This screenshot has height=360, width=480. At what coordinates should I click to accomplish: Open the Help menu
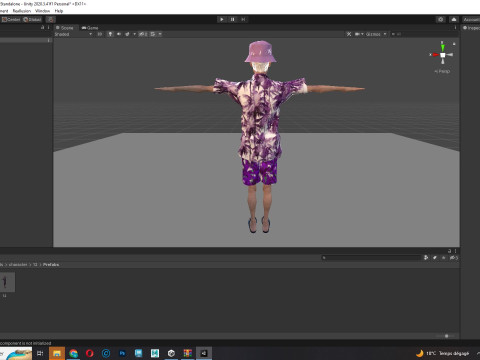[x=59, y=11]
